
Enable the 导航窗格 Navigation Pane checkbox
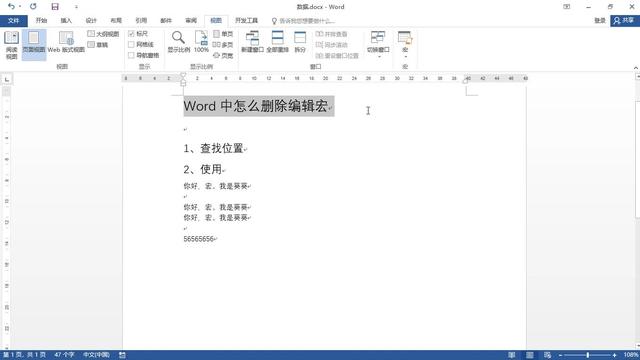tap(131, 55)
